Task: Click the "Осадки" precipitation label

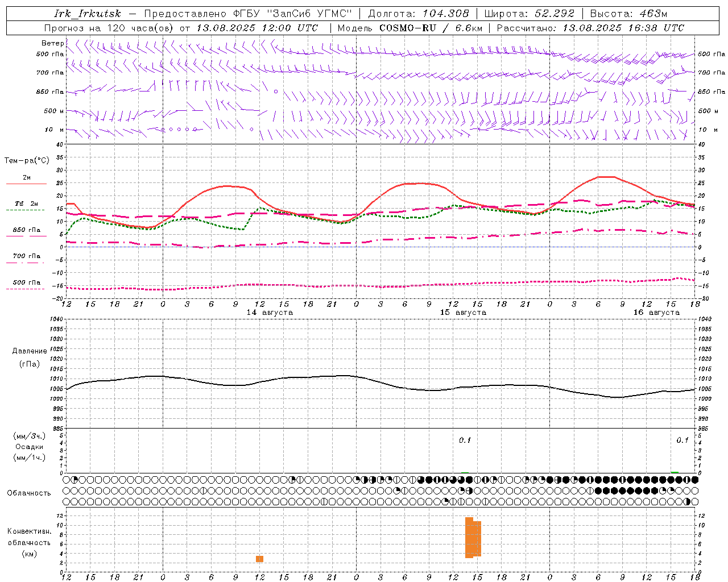Action: 29,447
